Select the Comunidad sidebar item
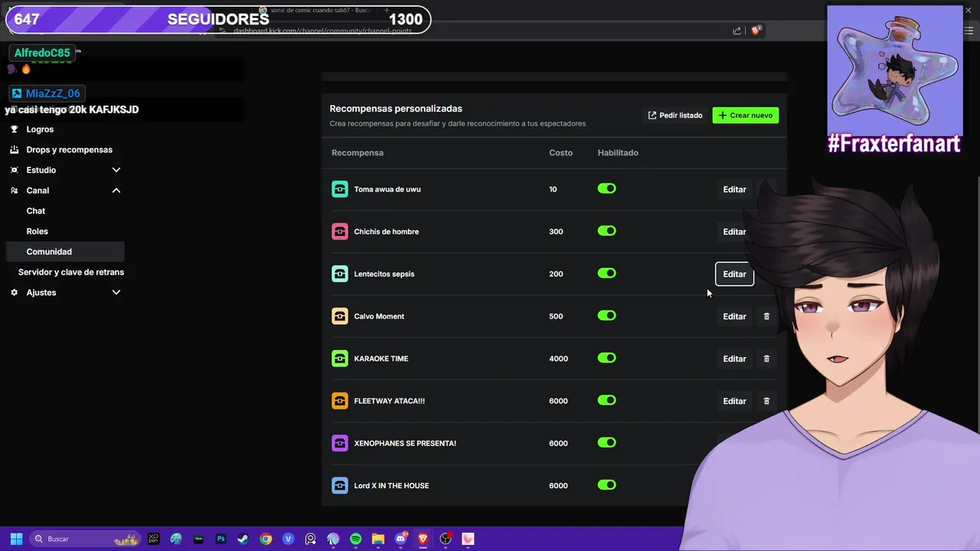The height and width of the screenshot is (551, 980). click(64, 251)
